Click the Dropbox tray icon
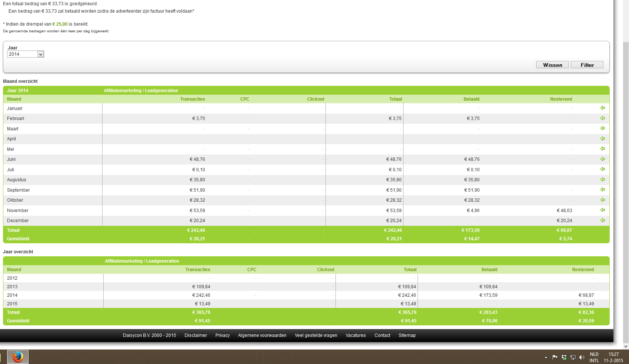 pyautogui.click(x=564, y=357)
